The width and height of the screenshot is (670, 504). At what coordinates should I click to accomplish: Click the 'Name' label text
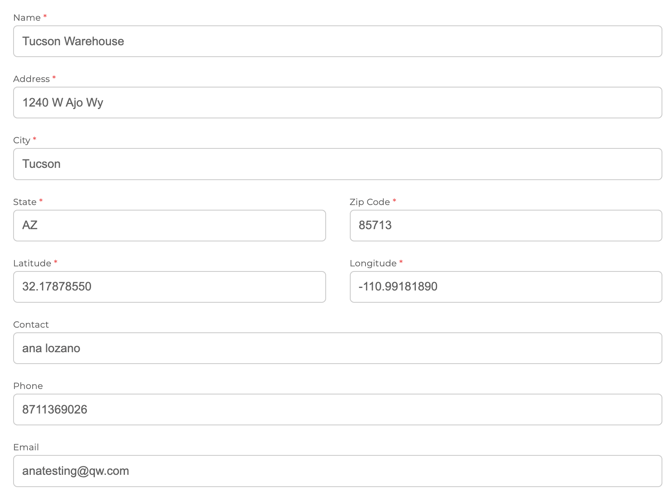(x=26, y=17)
